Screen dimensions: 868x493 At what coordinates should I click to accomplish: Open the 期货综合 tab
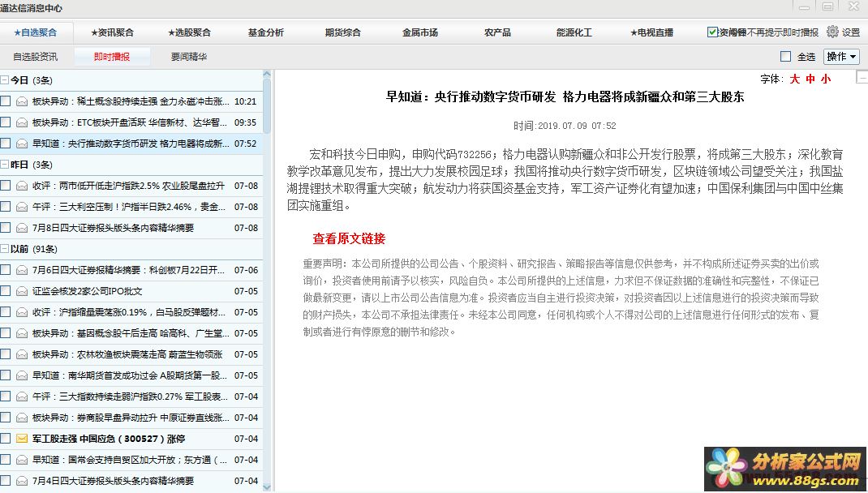tap(342, 32)
